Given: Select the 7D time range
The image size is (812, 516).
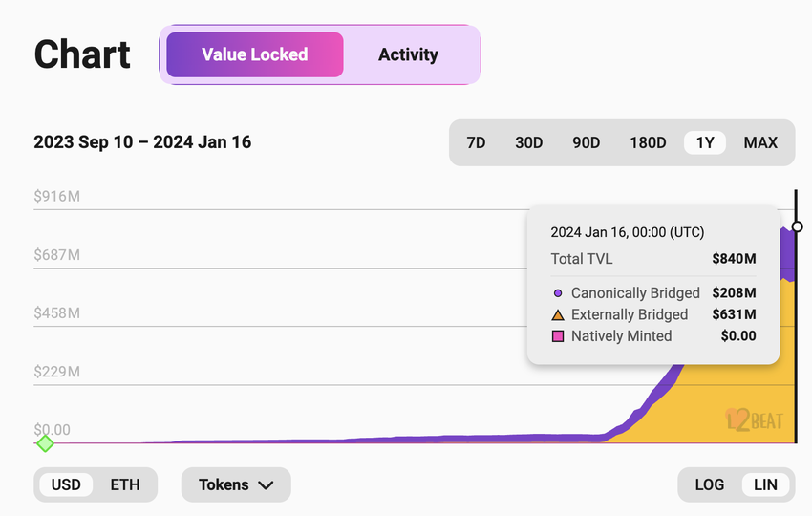Looking at the screenshot, I should [x=476, y=142].
